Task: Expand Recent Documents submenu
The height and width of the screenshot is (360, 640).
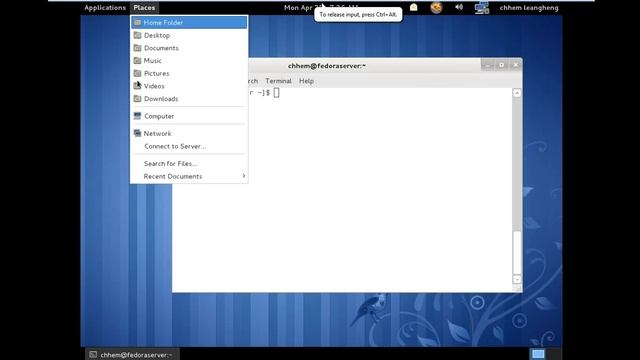Action: 189,176
